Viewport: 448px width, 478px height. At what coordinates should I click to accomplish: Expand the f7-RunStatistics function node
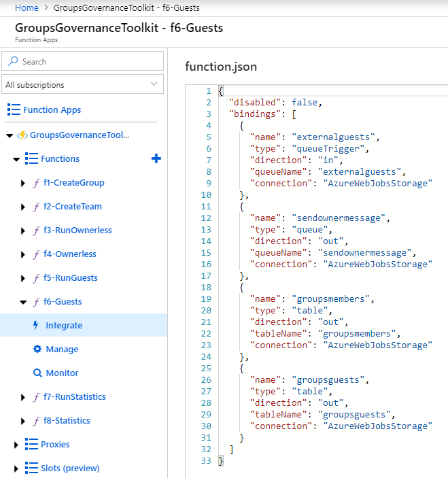(24, 397)
